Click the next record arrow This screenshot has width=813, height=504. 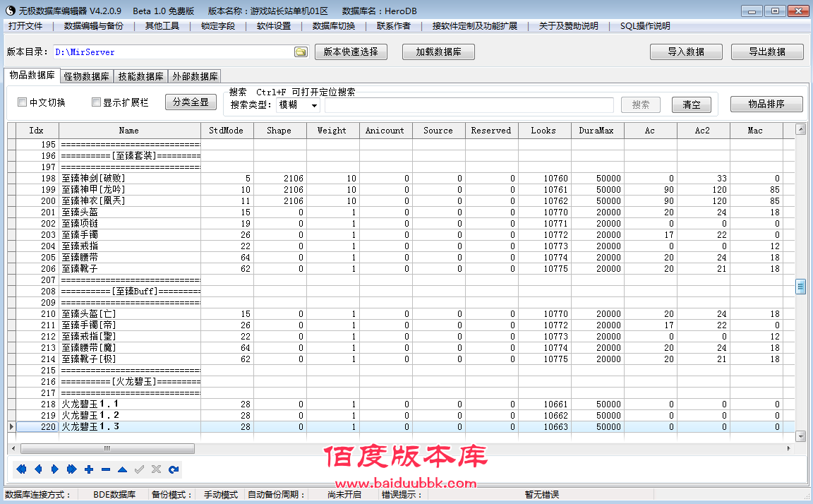pos(55,469)
